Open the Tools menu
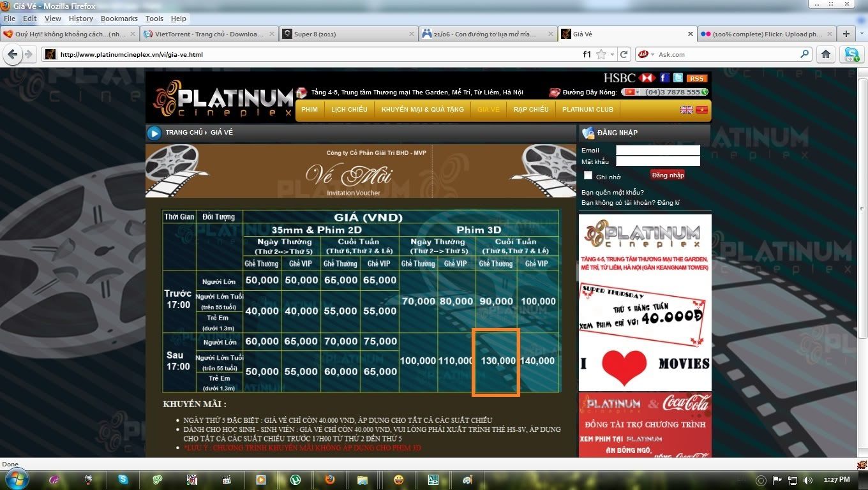Image resolution: width=868 pixels, height=490 pixels. [154, 19]
